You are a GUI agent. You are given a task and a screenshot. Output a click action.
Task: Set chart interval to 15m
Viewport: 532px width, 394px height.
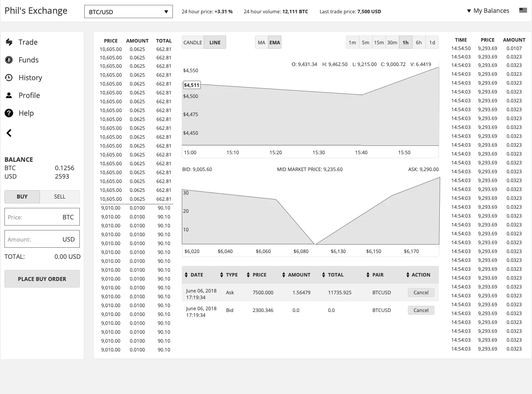(379, 43)
